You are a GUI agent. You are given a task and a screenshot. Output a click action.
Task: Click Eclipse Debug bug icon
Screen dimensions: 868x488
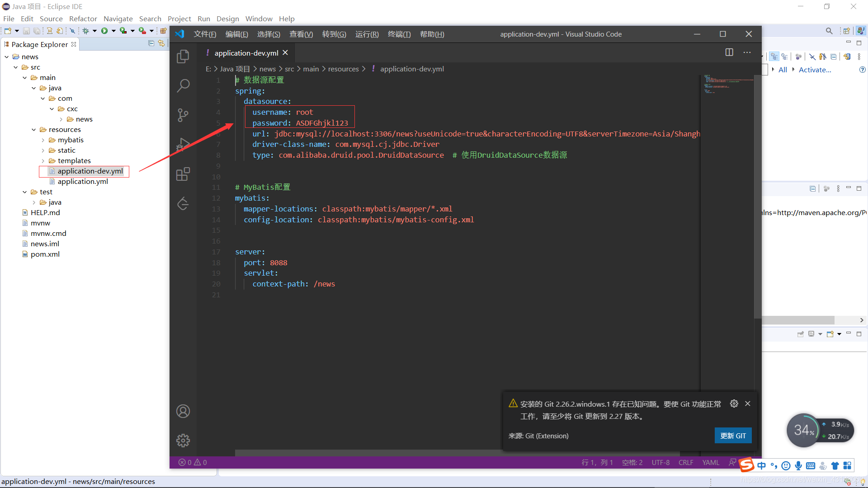pos(85,31)
